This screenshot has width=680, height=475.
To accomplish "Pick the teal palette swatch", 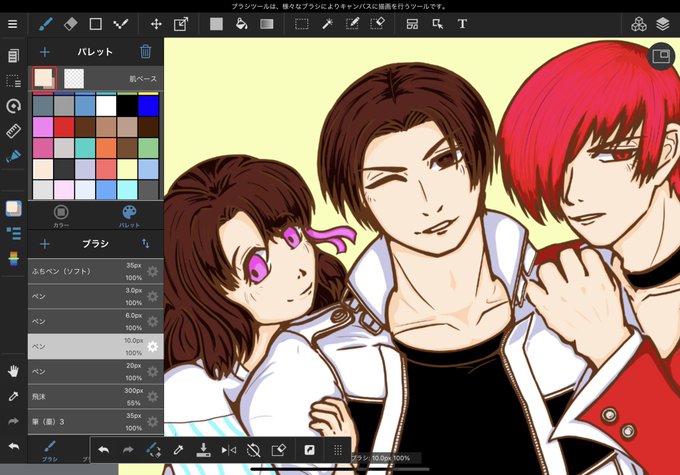I will pos(85,148).
